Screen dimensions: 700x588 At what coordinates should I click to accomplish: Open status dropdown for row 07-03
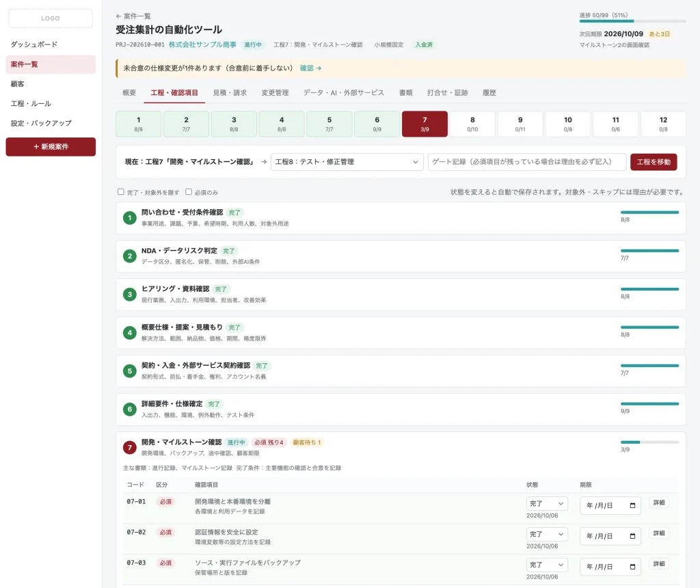tap(547, 565)
